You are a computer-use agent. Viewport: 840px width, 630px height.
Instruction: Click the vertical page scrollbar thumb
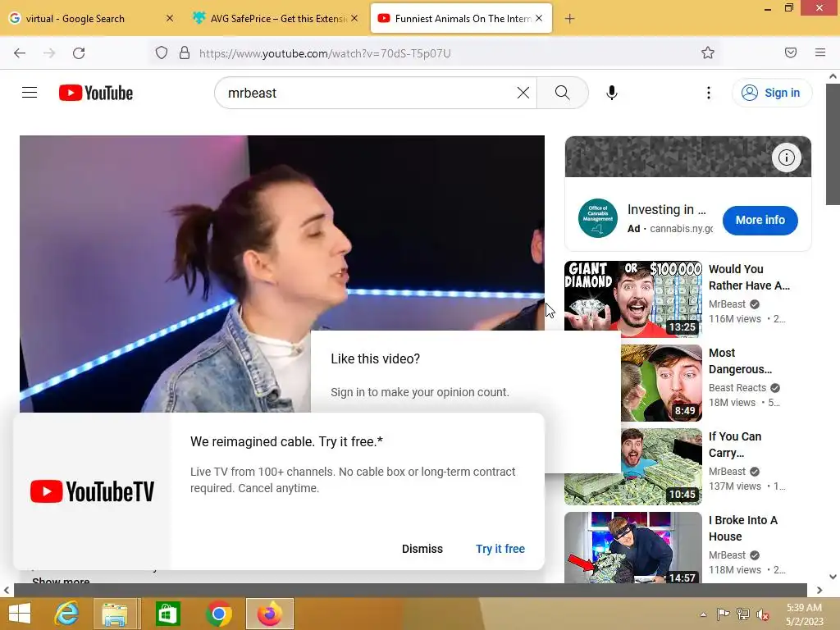pyautogui.click(x=833, y=144)
